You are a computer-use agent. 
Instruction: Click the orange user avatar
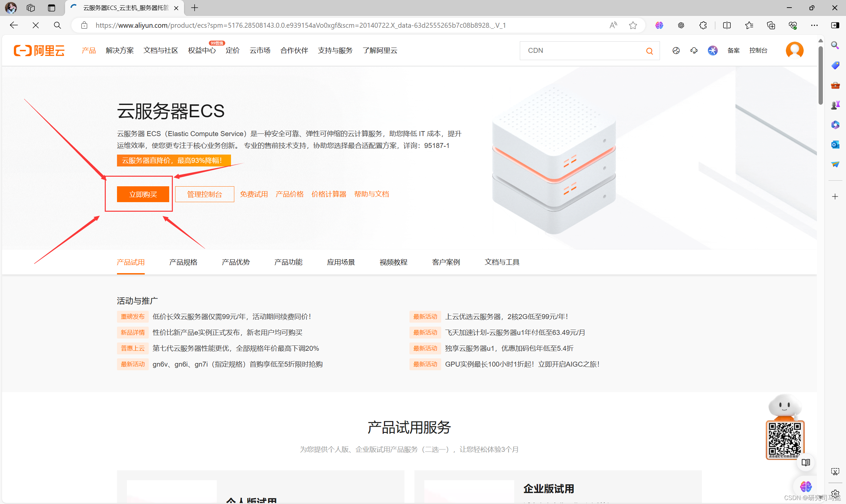click(x=794, y=51)
